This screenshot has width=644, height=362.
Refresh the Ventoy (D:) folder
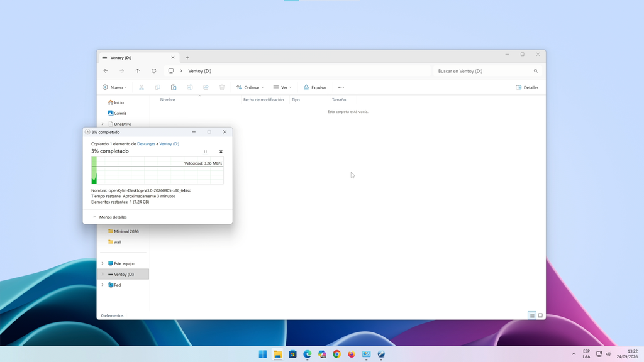pos(154,71)
